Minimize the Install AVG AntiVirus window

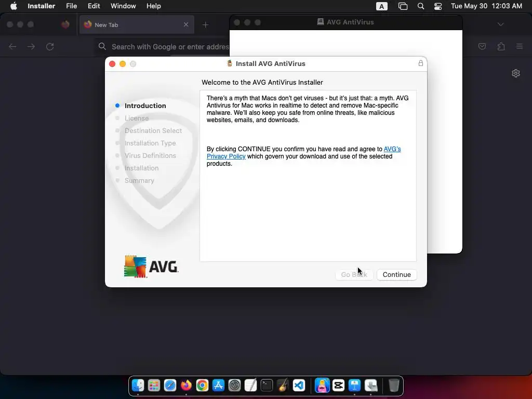123,64
